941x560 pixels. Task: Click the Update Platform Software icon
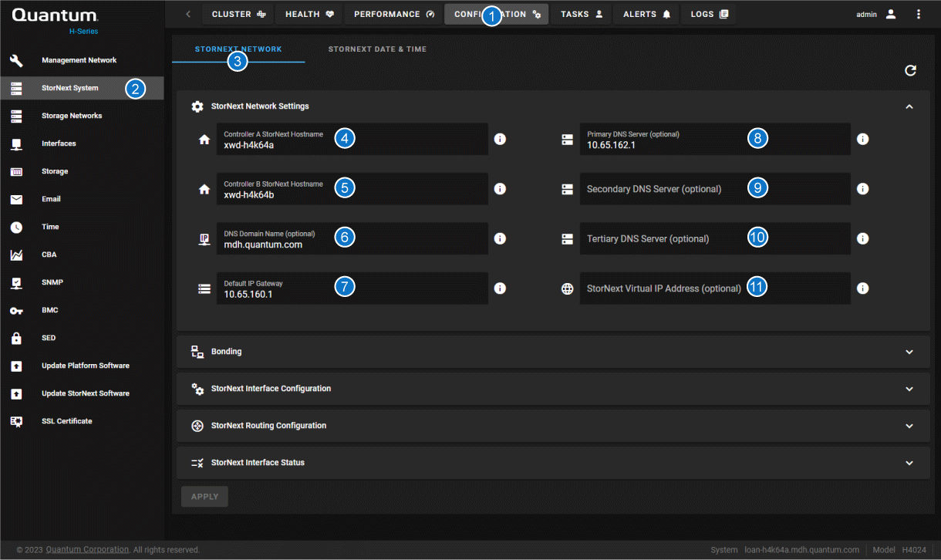point(16,366)
